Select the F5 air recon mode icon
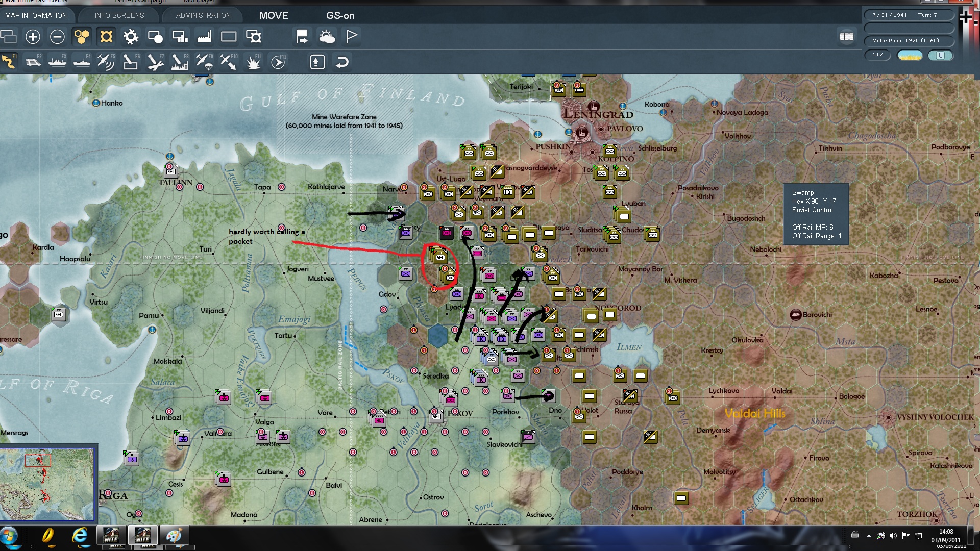 pos(106,62)
